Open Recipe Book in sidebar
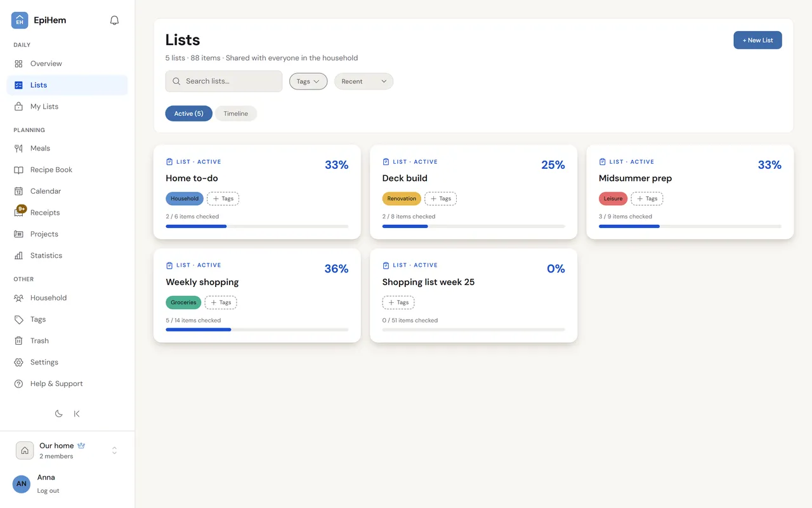This screenshot has width=812, height=508. [67, 170]
